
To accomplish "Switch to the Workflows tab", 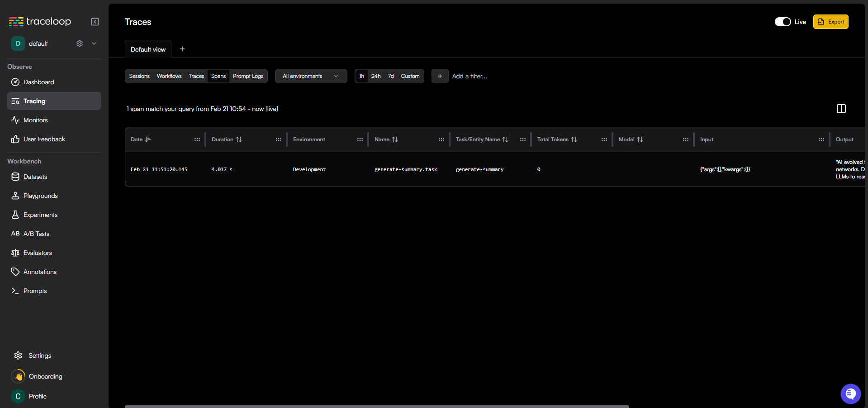I will [x=169, y=76].
